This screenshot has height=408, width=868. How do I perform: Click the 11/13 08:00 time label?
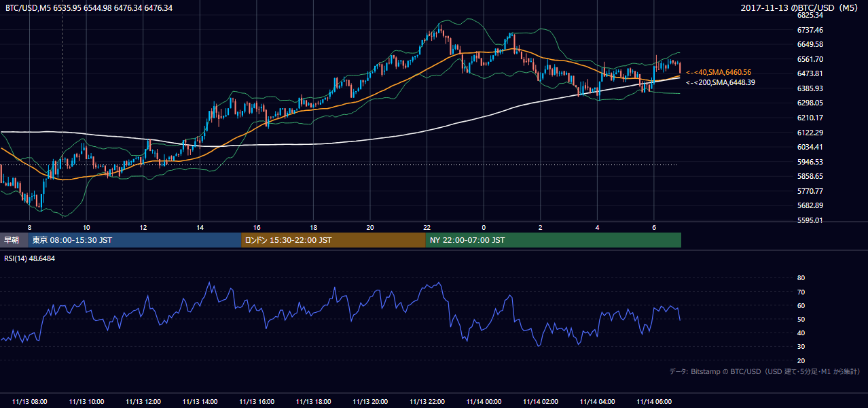pos(30,402)
